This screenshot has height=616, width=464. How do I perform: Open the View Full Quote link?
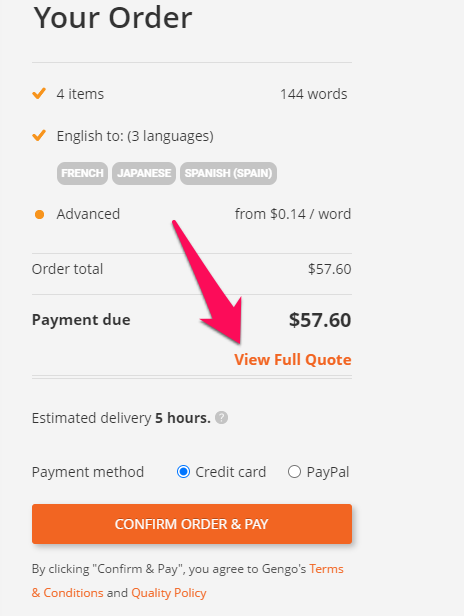coord(293,359)
